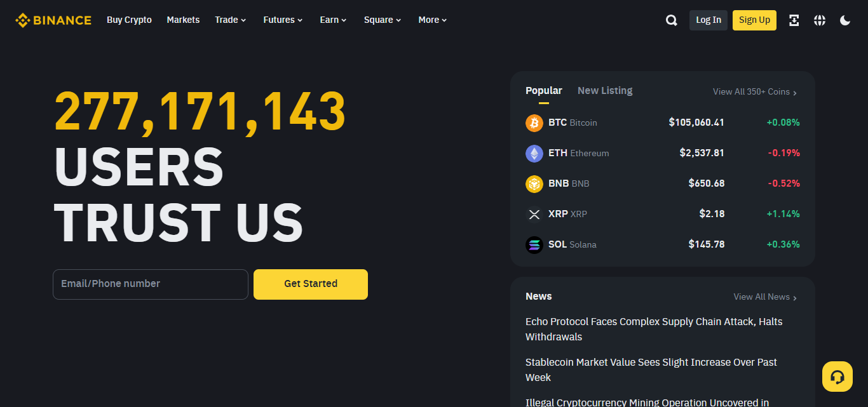Screen dimensions: 868x407
Task: Click the -0.19% change for ETH
Action: [x=783, y=153]
